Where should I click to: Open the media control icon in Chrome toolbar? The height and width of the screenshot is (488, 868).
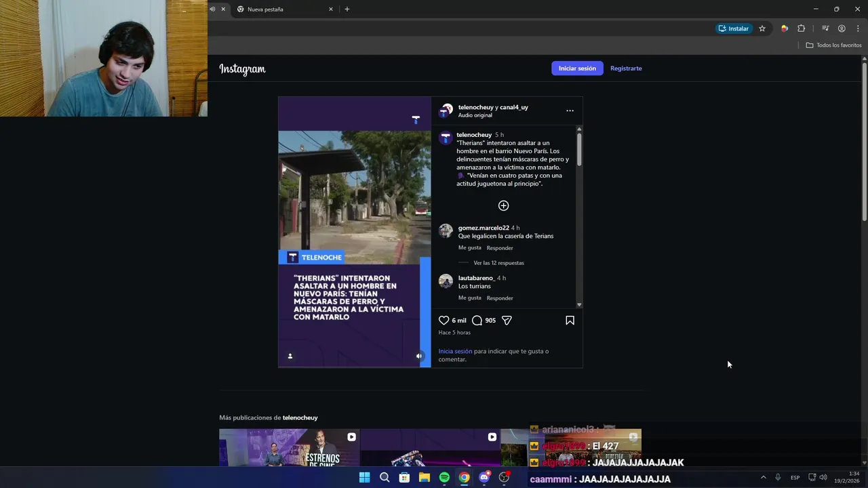coord(825,28)
